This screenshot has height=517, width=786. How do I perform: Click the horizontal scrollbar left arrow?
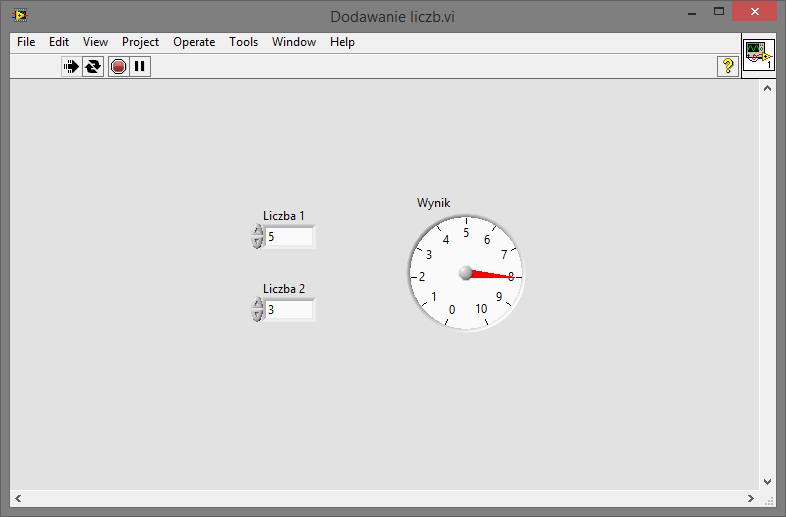18,498
